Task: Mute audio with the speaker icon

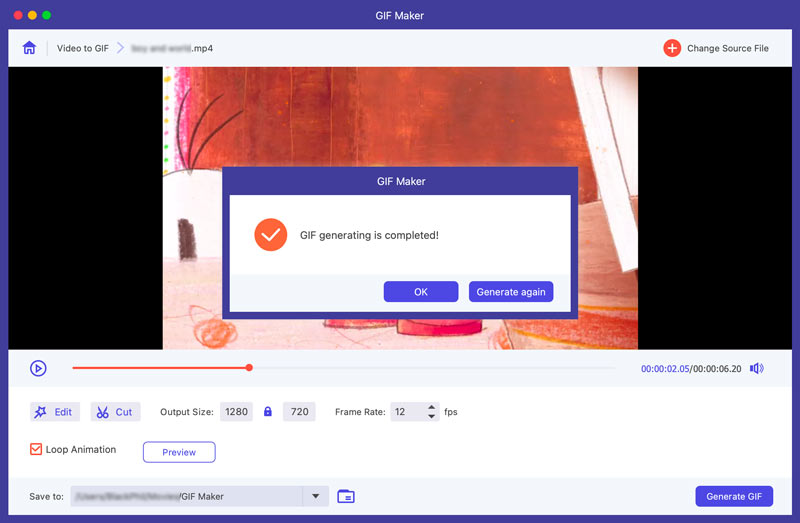Action: coord(756,368)
